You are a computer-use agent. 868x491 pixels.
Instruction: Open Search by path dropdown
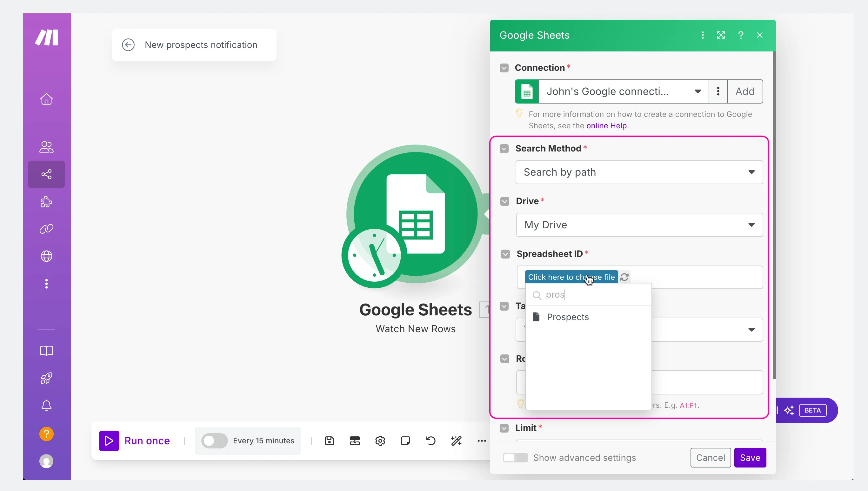point(639,172)
